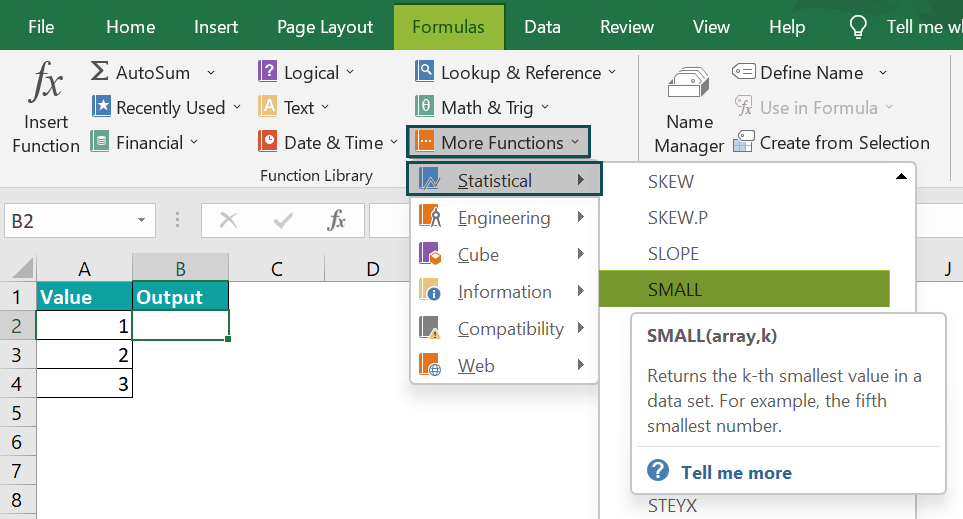This screenshot has width=963, height=519.
Task: Open the Name Box dropdown arrow
Action: [x=141, y=220]
